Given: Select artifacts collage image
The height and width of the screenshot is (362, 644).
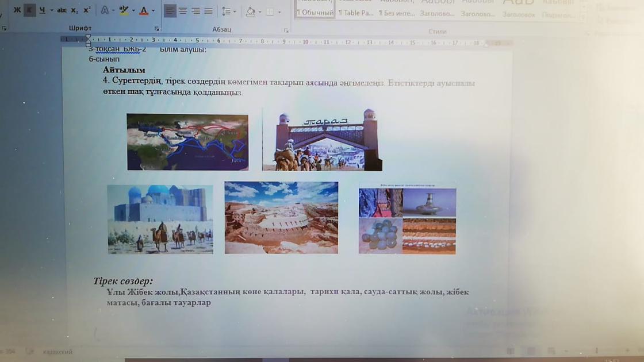Looking at the screenshot, I should [407, 219].
